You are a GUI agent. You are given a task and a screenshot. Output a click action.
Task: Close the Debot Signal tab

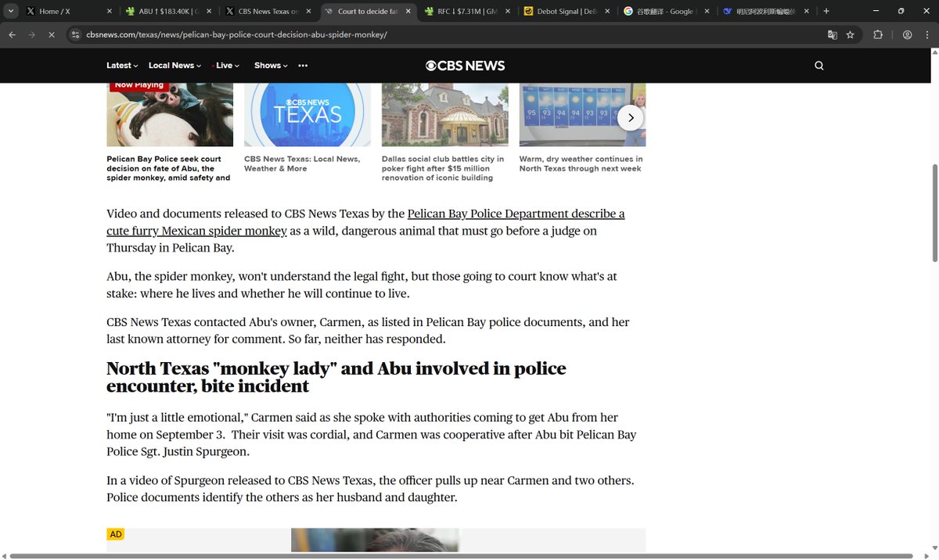pos(606,12)
